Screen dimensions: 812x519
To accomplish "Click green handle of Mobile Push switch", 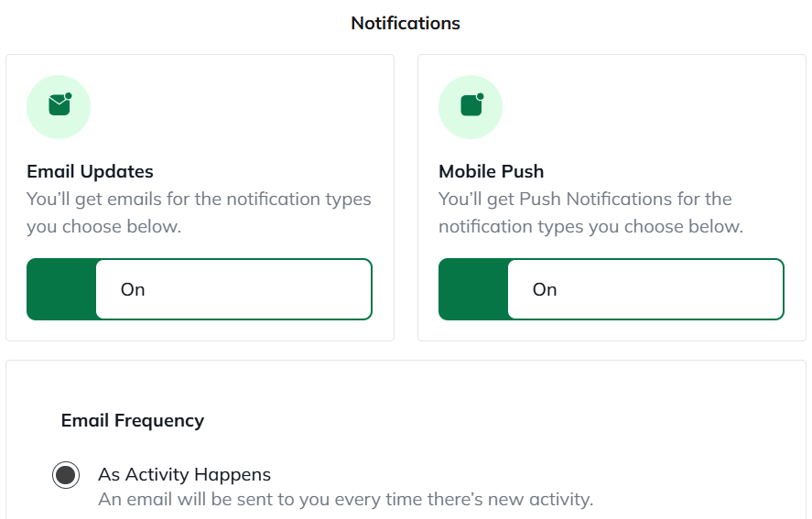I will coord(473,289).
